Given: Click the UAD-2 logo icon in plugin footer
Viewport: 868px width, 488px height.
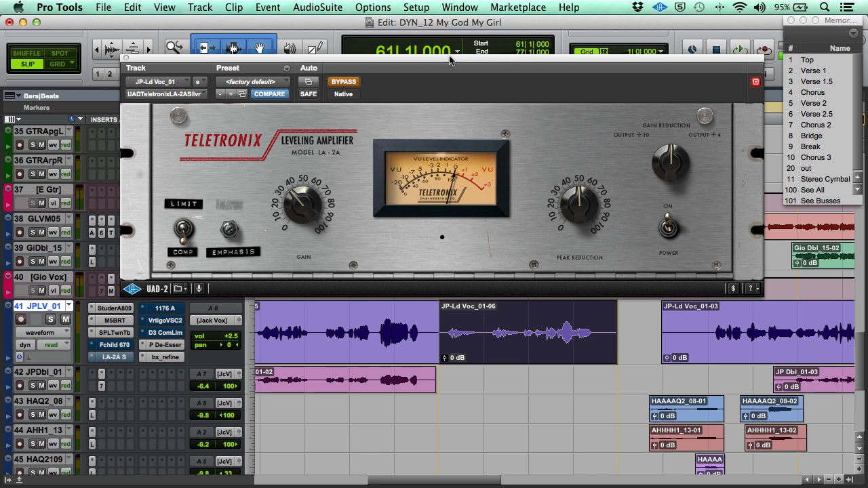Looking at the screenshot, I should click(132, 289).
